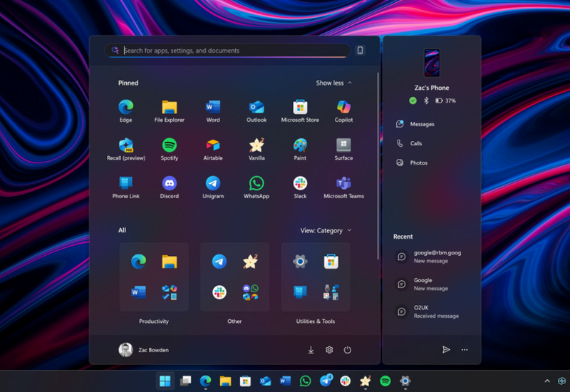570x392 pixels.
Task: Show hidden icons chevron in system tray
Action: [547, 381]
